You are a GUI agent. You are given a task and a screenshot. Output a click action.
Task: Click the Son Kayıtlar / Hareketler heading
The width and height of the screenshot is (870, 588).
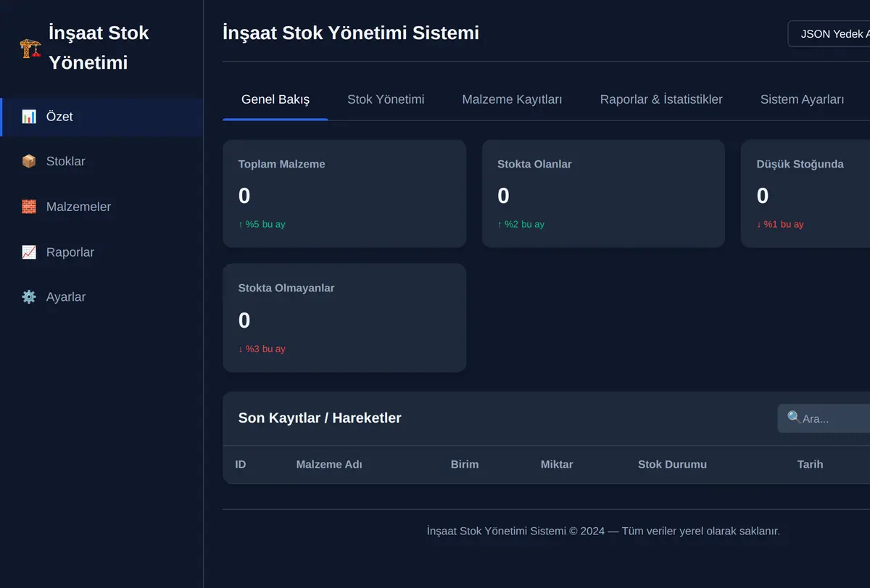(x=320, y=418)
